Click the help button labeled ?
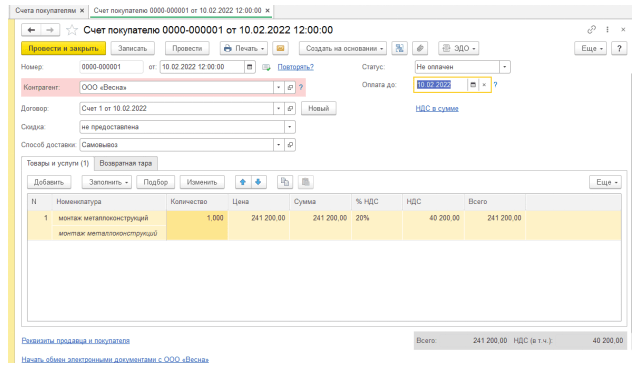Screen dimensions: 639x370 point(619,48)
